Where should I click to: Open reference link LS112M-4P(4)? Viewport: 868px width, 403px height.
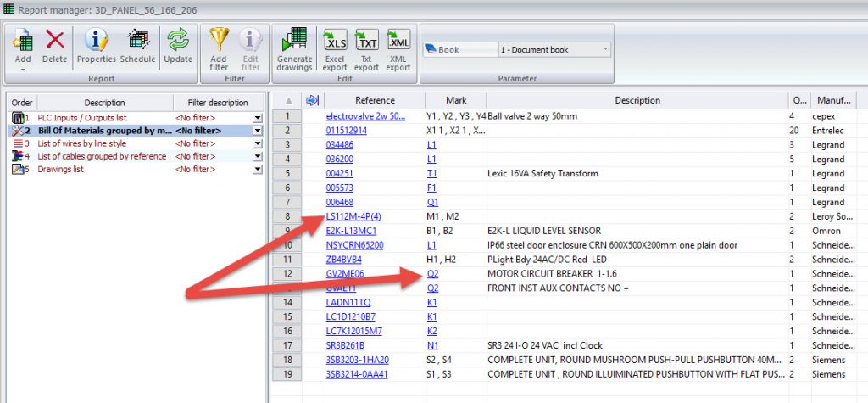353,216
